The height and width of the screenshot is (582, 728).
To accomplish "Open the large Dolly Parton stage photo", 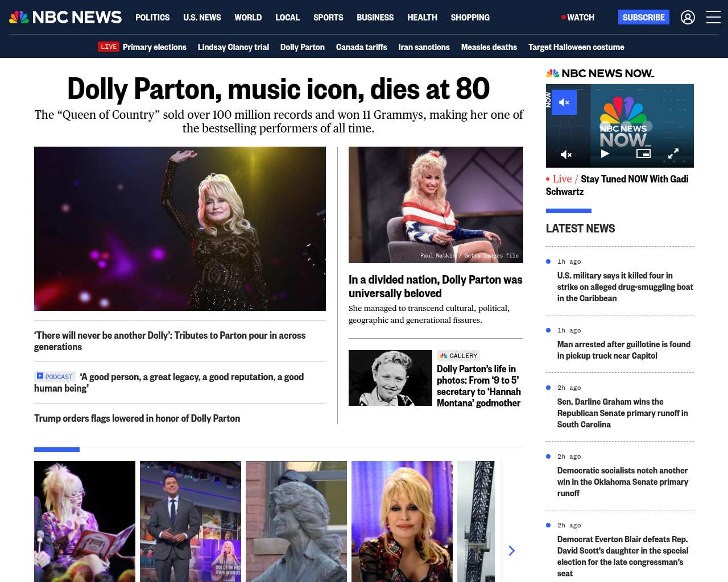I will click(180, 228).
